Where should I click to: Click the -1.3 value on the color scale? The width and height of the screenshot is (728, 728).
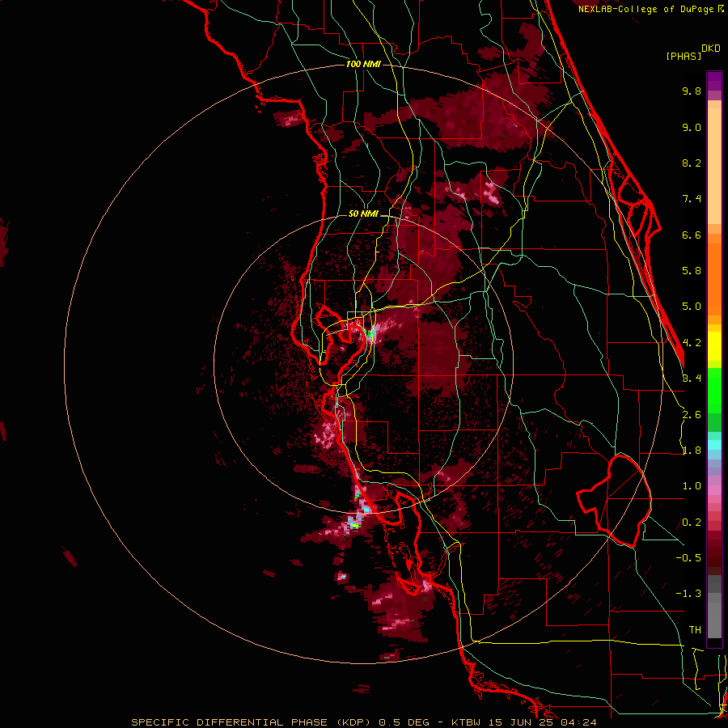coord(688,594)
